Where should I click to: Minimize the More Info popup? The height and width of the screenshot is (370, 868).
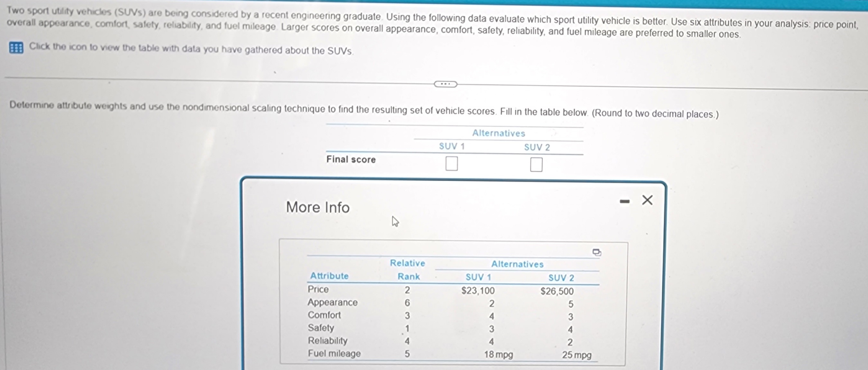coord(624,202)
